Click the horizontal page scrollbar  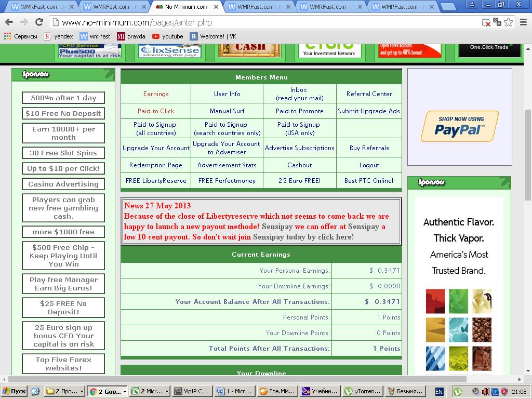(x=237, y=379)
